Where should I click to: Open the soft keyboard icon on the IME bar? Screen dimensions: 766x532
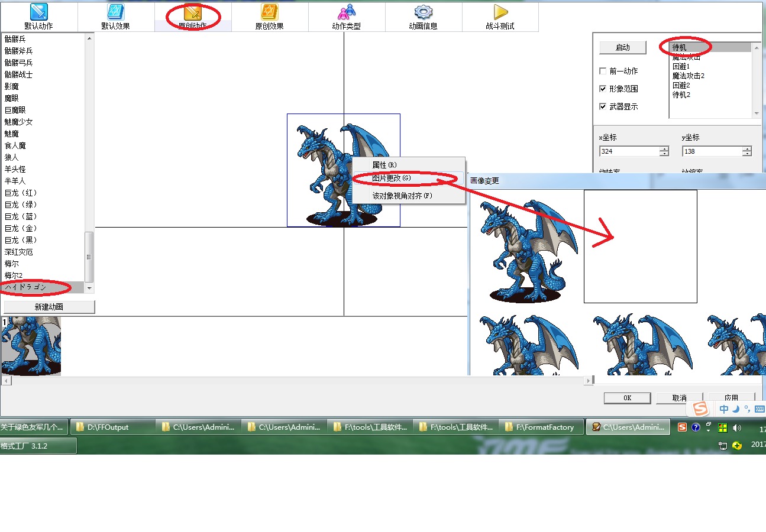pyautogui.click(x=759, y=409)
